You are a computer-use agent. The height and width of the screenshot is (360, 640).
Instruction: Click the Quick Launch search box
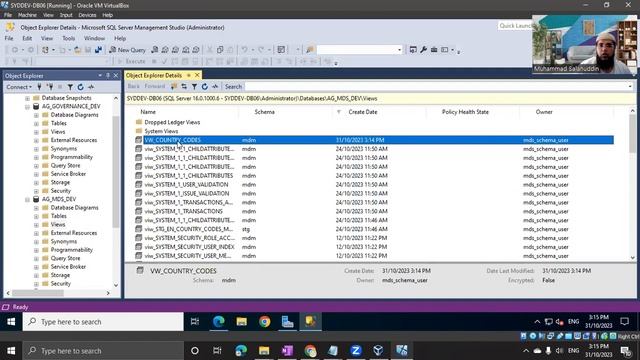[515, 26]
